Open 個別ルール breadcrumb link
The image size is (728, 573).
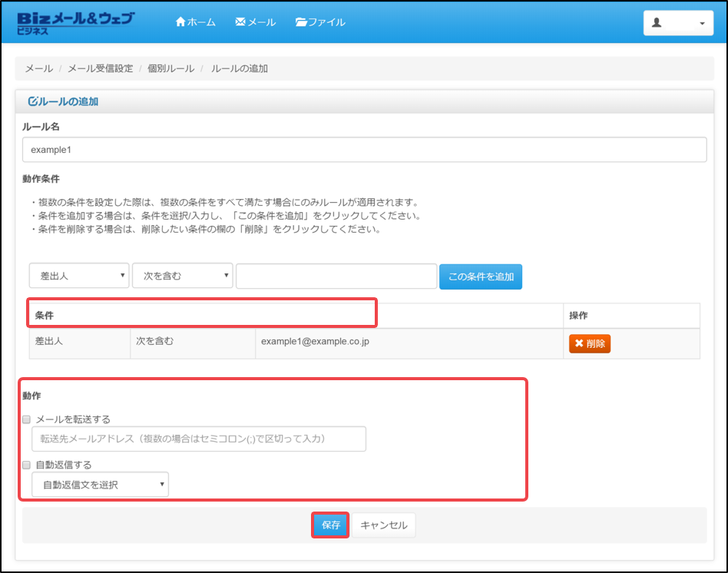coord(170,68)
